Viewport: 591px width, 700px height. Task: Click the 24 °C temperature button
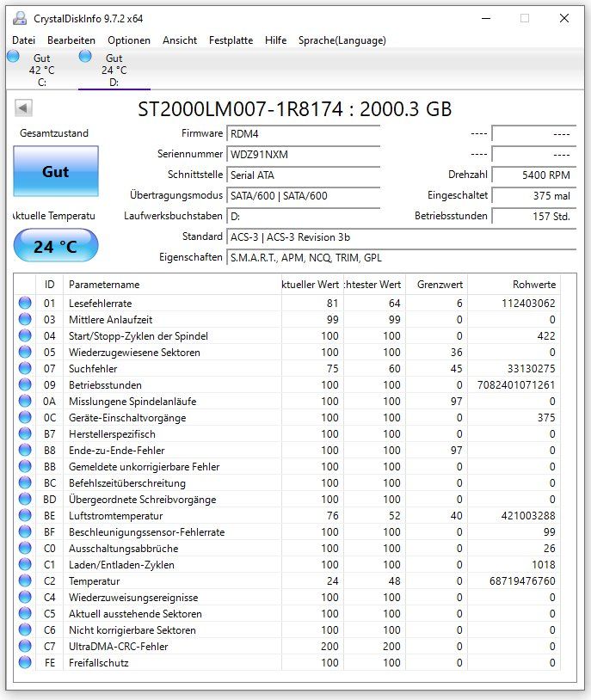(56, 246)
